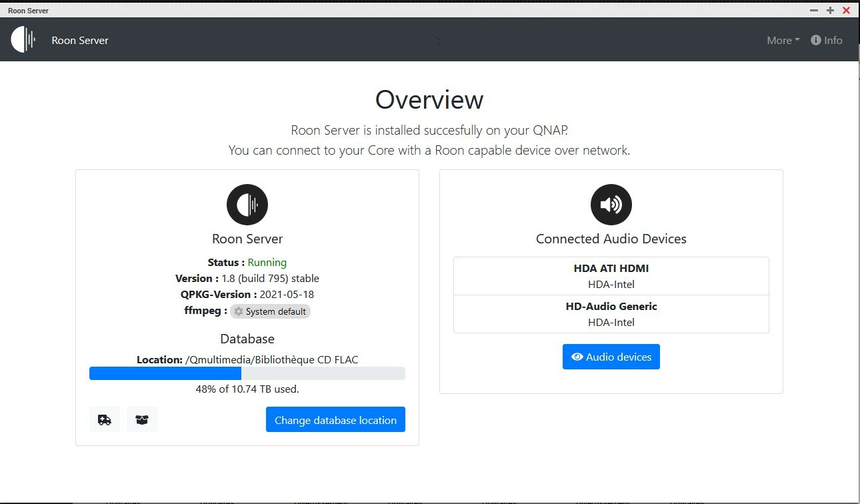Click the ffmpeg System default badge
This screenshot has height=504, width=860.
tap(270, 311)
